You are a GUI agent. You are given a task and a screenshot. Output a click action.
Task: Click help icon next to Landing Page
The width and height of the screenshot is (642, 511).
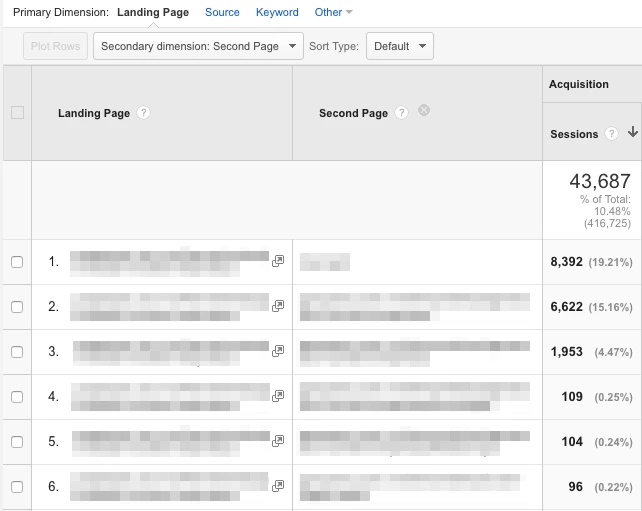point(143,113)
